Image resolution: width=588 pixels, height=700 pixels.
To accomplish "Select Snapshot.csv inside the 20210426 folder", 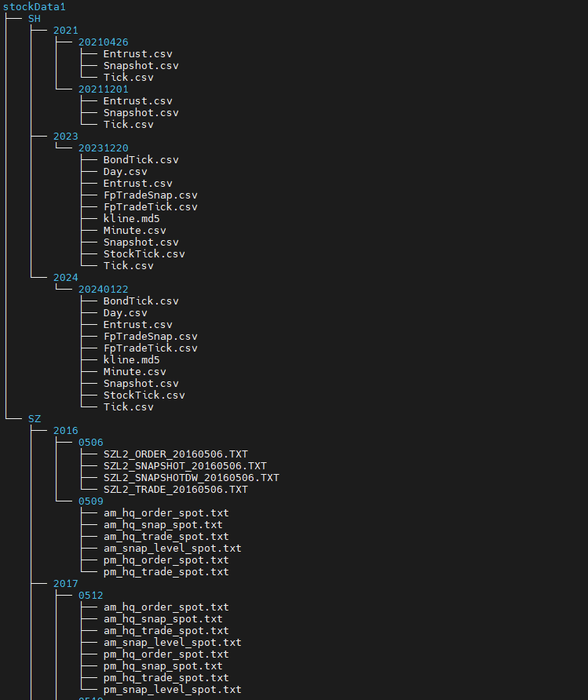I will (141, 66).
